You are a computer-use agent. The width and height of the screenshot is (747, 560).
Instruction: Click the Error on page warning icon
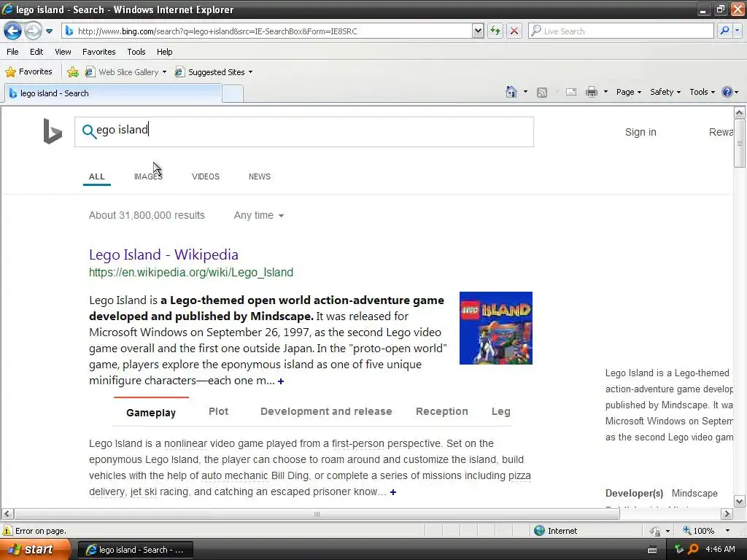tap(7, 531)
